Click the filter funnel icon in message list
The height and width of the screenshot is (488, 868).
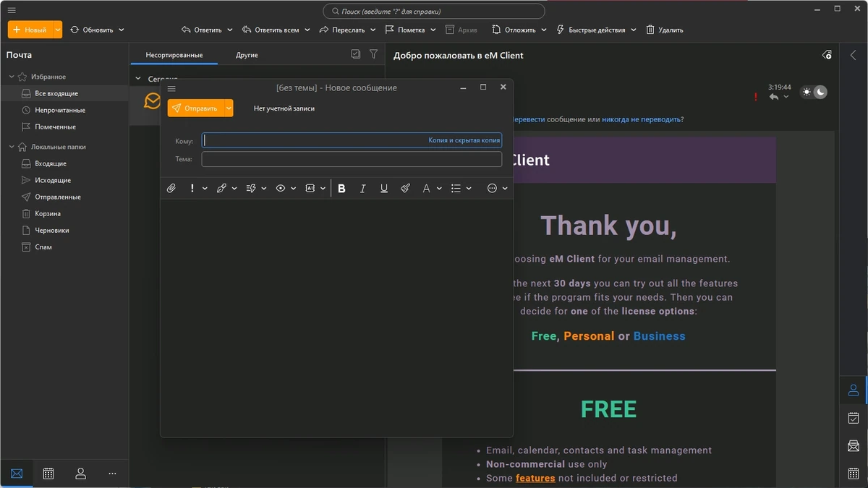tap(373, 54)
